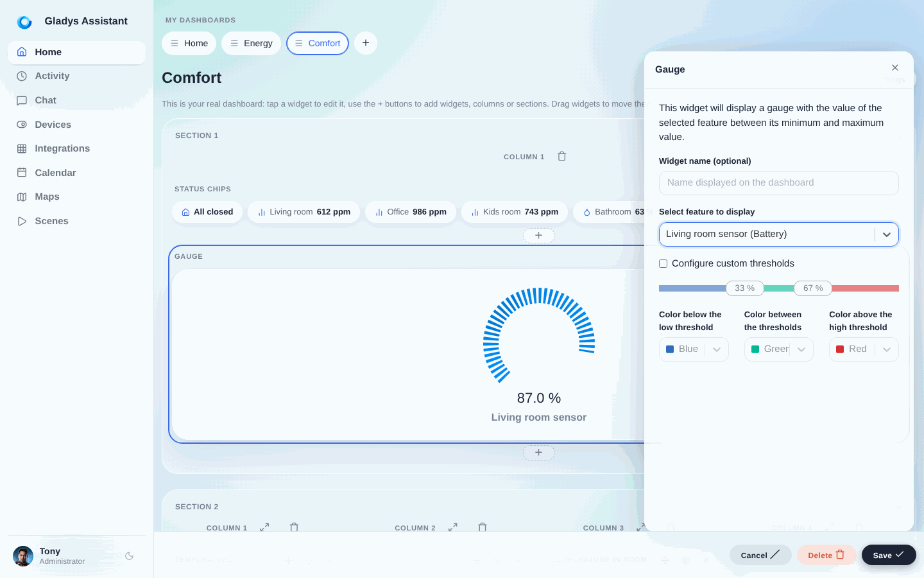The height and width of the screenshot is (578, 924).
Task: Delete Column 1 in Section 1
Action: coord(562,156)
